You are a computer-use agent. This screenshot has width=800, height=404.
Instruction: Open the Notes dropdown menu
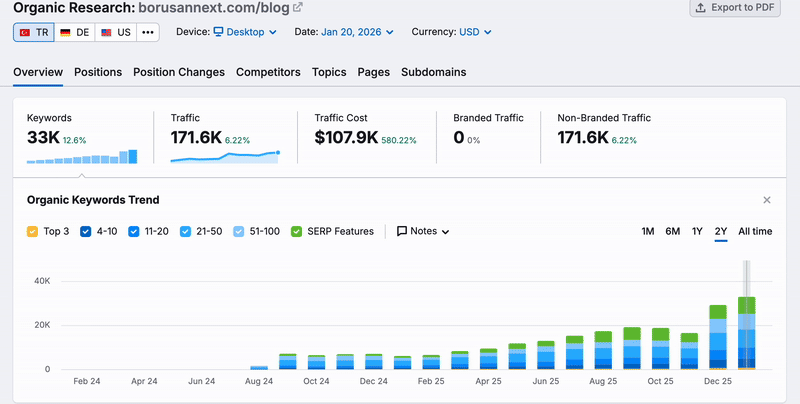pos(423,231)
